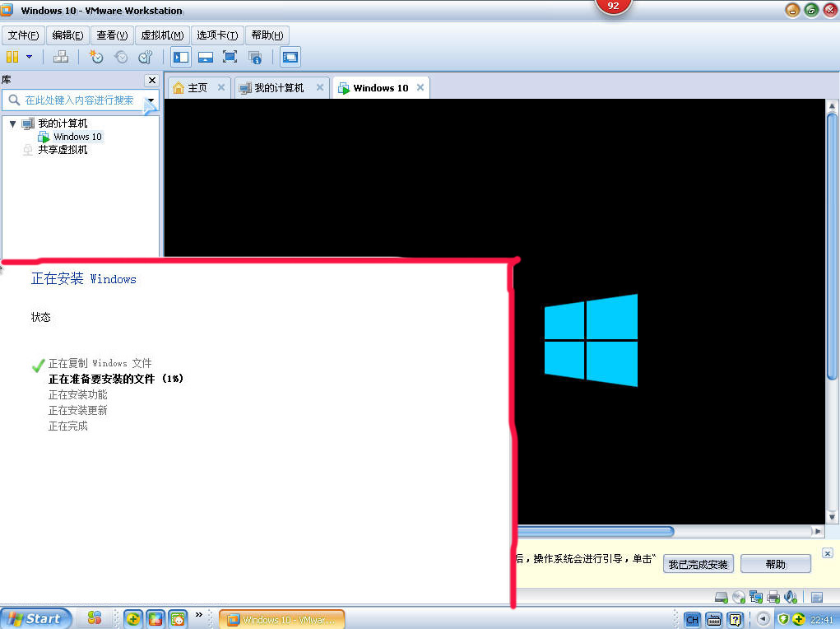Close the 我的计算机 tab

click(x=320, y=87)
